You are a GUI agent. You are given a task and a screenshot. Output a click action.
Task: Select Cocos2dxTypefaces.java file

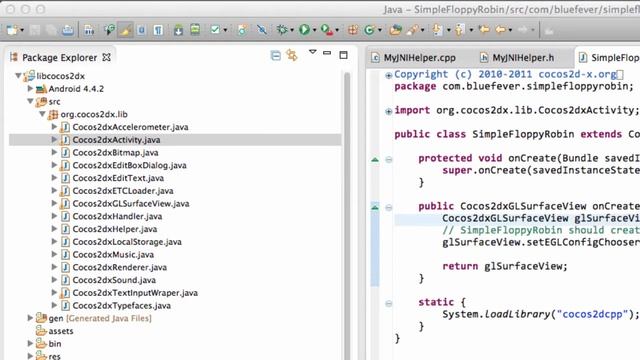(122, 305)
